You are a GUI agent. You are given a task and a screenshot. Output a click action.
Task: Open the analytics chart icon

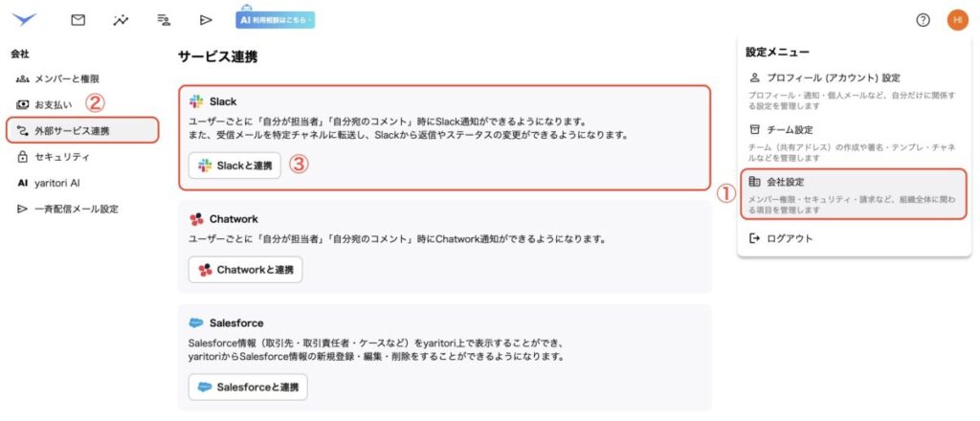pyautogui.click(x=121, y=19)
